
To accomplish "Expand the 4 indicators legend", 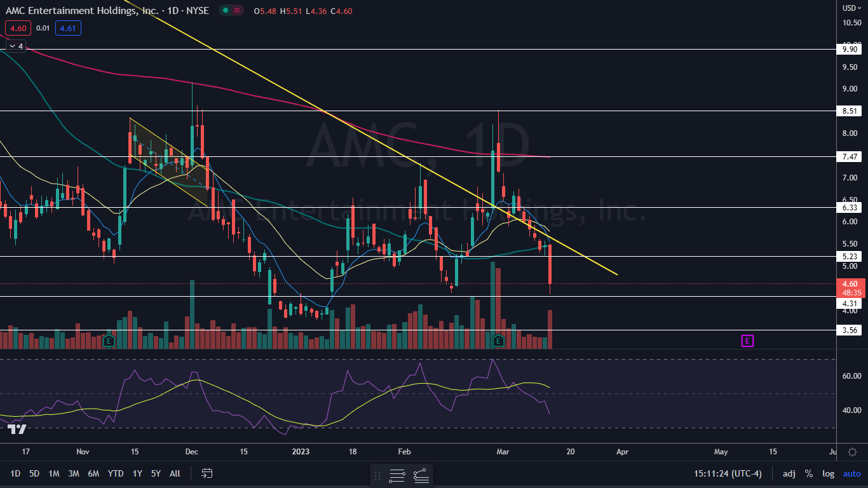I will click(16, 46).
